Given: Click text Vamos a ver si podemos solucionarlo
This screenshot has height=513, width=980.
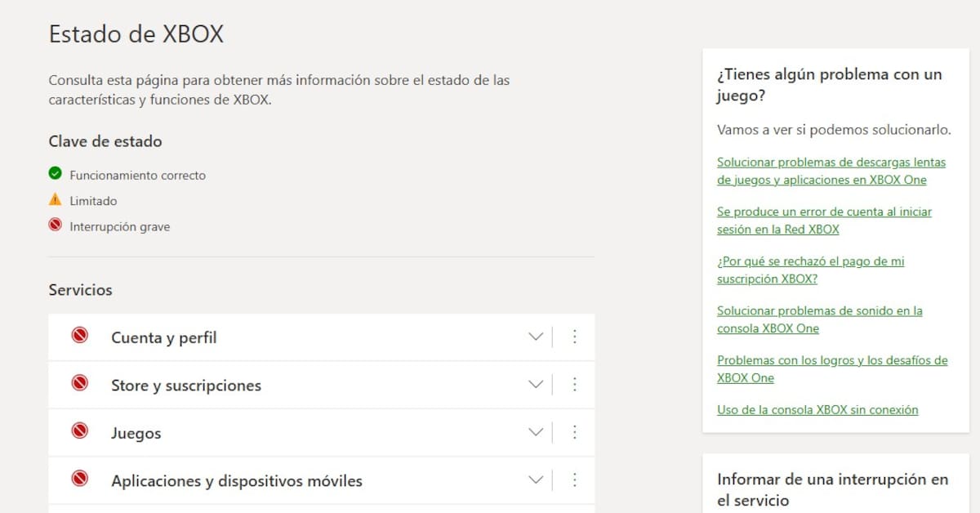Looking at the screenshot, I should click(x=834, y=130).
